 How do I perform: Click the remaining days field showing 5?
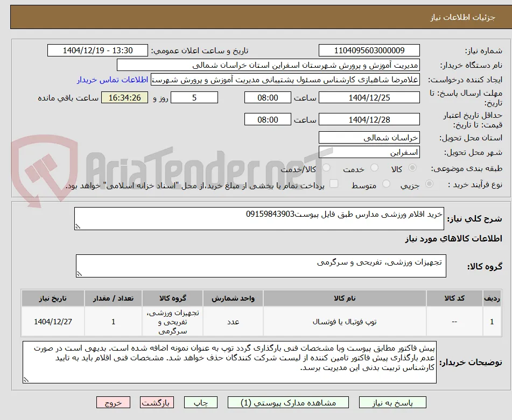coord(194,97)
